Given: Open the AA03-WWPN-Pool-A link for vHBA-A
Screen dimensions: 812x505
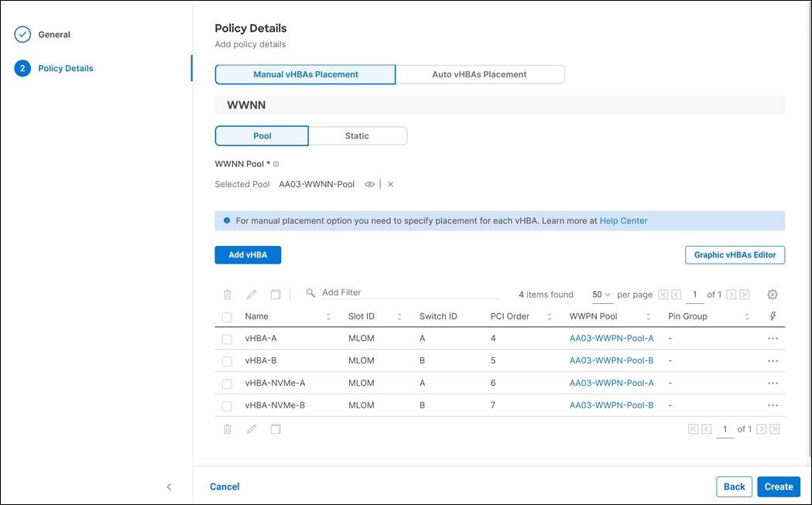Looking at the screenshot, I should tap(611, 339).
